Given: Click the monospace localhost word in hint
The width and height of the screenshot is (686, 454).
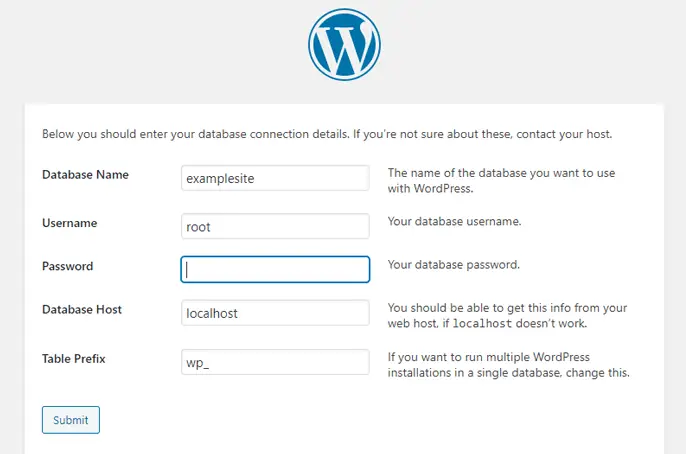Looking at the screenshot, I should point(485,324).
